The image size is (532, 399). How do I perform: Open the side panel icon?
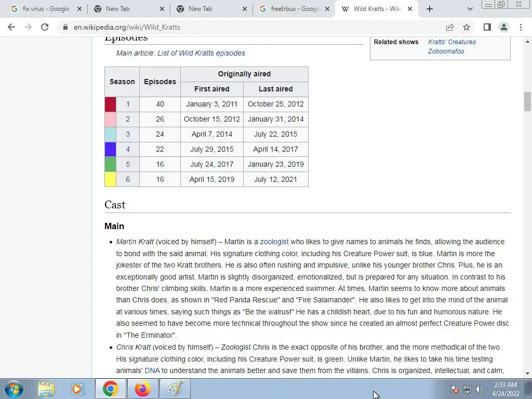pos(487,27)
